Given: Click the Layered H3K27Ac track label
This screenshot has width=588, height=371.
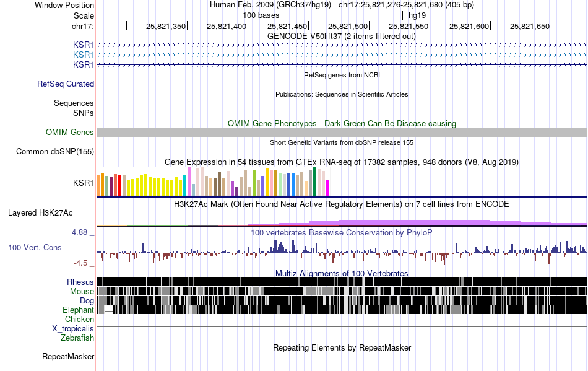Looking at the screenshot, I should point(40,213).
